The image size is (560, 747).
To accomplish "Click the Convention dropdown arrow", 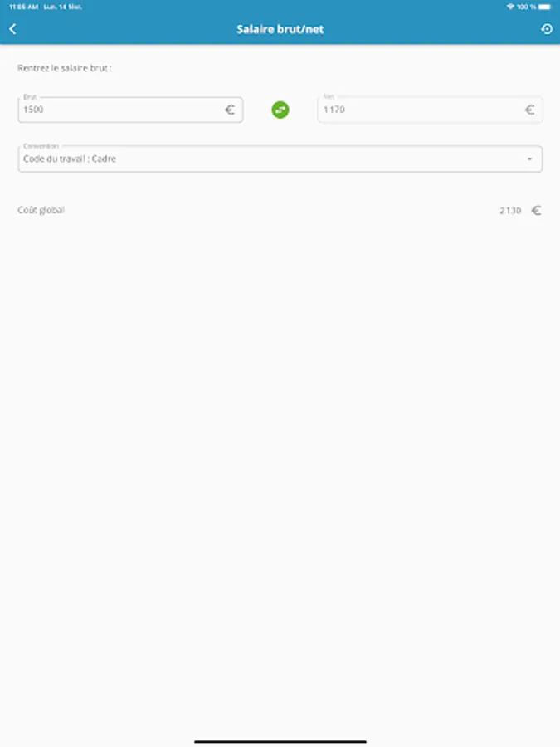I will pos(529,159).
